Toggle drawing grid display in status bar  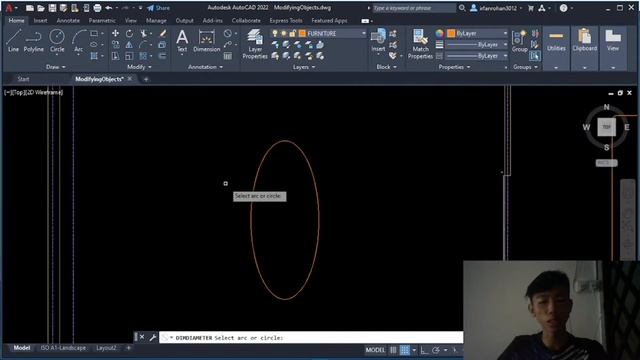[x=393, y=350]
